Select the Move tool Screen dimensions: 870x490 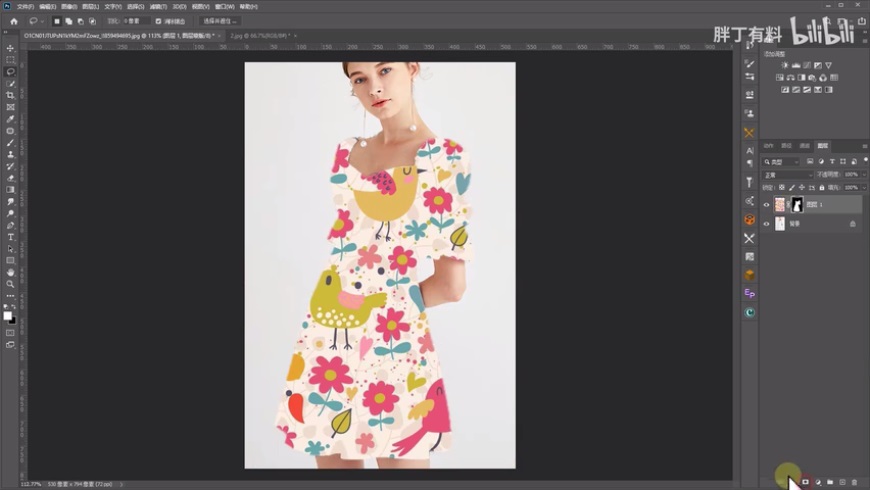point(10,48)
